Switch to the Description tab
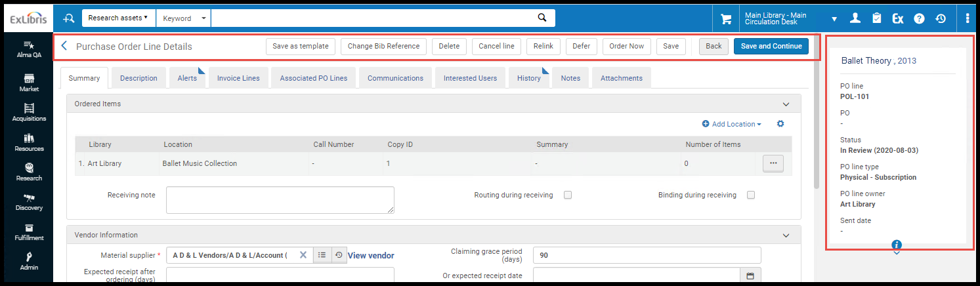Viewport: 980px width, 286px height. (x=138, y=78)
